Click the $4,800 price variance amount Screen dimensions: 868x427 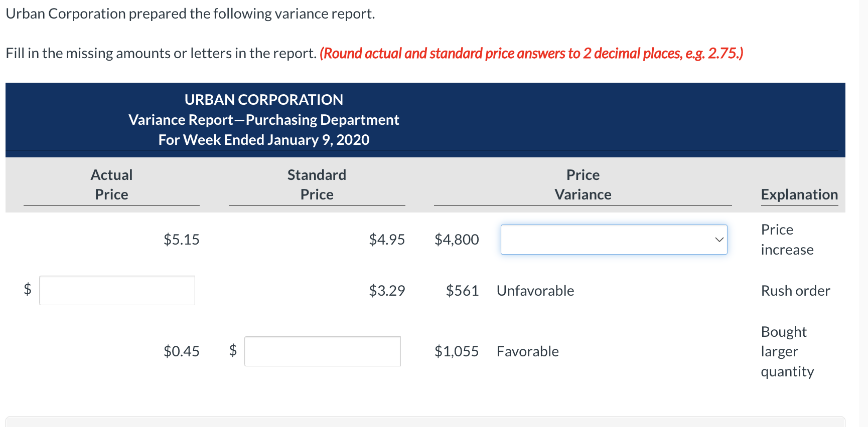coord(457,240)
